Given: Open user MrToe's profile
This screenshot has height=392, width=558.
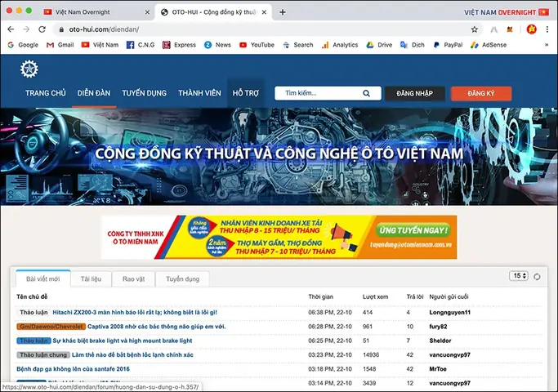Looking at the screenshot, I should pos(438,369).
